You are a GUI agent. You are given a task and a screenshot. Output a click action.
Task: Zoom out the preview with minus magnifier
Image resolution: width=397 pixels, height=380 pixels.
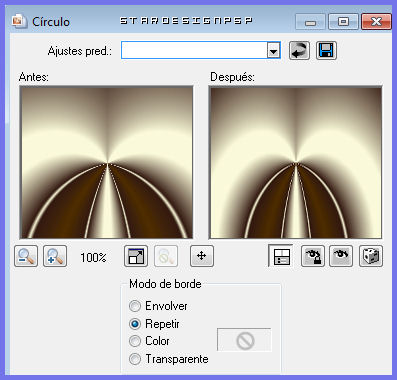coord(26,256)
